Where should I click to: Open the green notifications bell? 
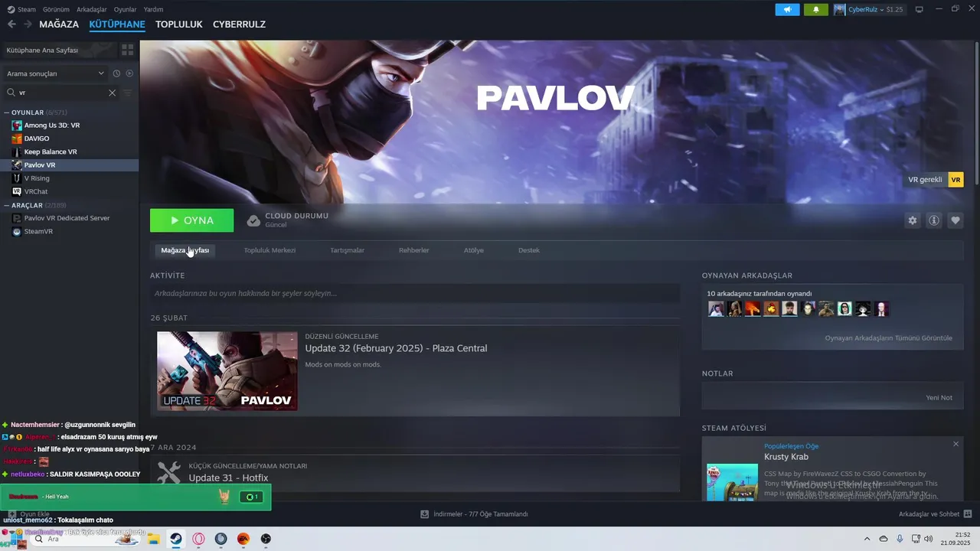click(x=816, y=9)
